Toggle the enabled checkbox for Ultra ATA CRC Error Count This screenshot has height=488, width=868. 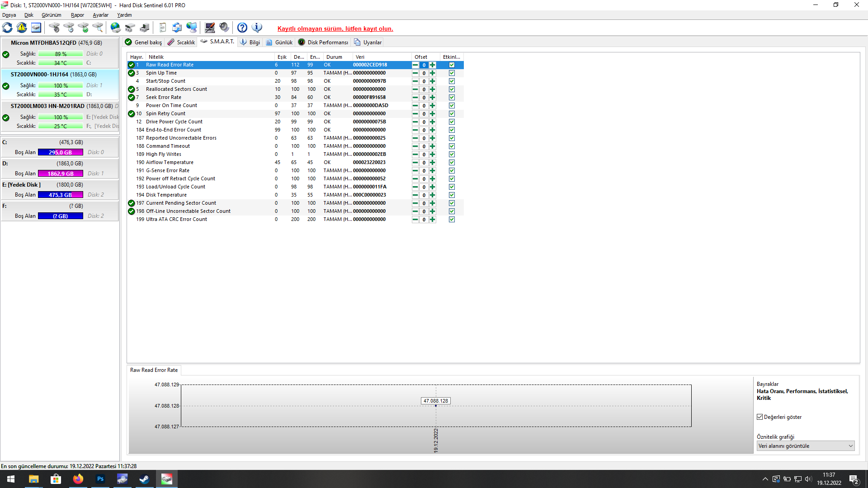(452, 220)
